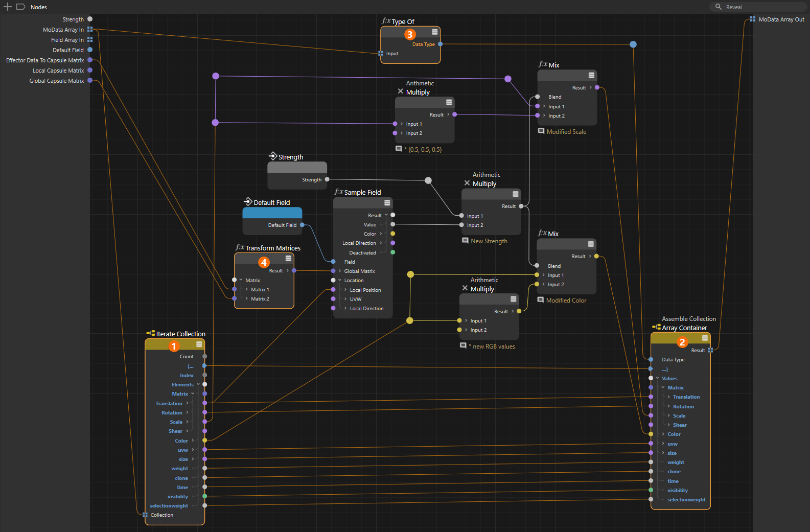Viewport: 810px width, 532px height.
Task: Open the Iterate Collection node menu icon
Action: click(x=199, y=344)
